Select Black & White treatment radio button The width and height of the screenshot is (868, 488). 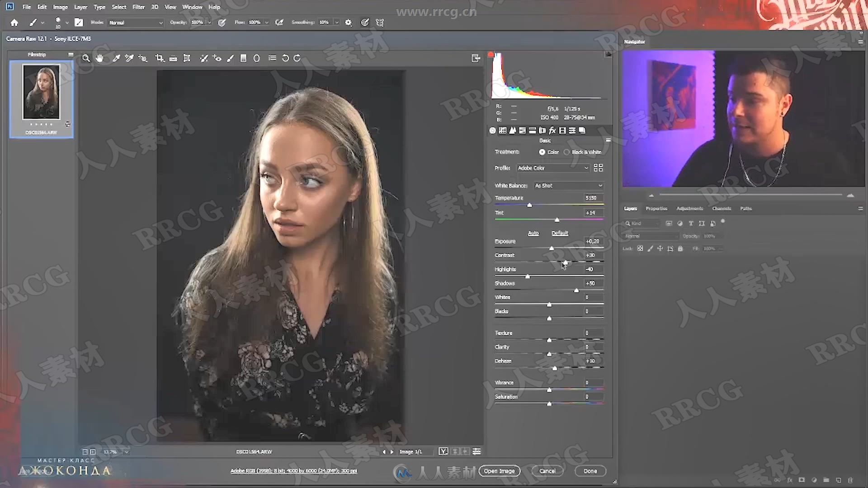click(566, 152)
